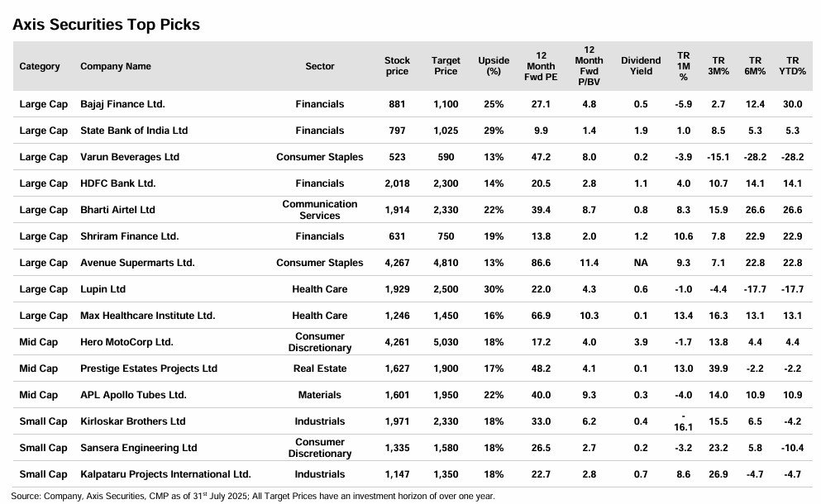Click Prestige Estates Projects Real Estate cell

tap(320, 368)
